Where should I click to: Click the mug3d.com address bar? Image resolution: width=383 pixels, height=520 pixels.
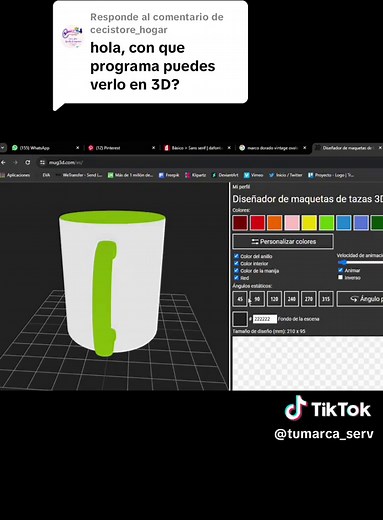tap(210, 162)
